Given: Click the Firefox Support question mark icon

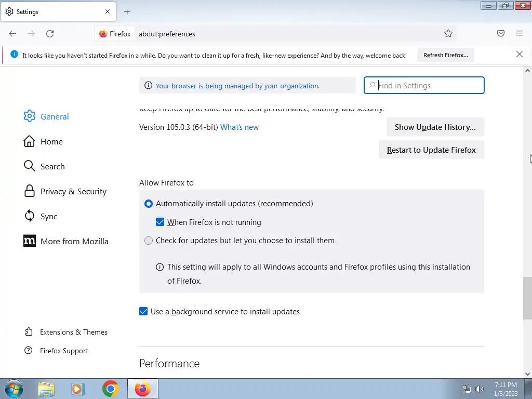Looking at the screenshot, I should coord(29,351).
